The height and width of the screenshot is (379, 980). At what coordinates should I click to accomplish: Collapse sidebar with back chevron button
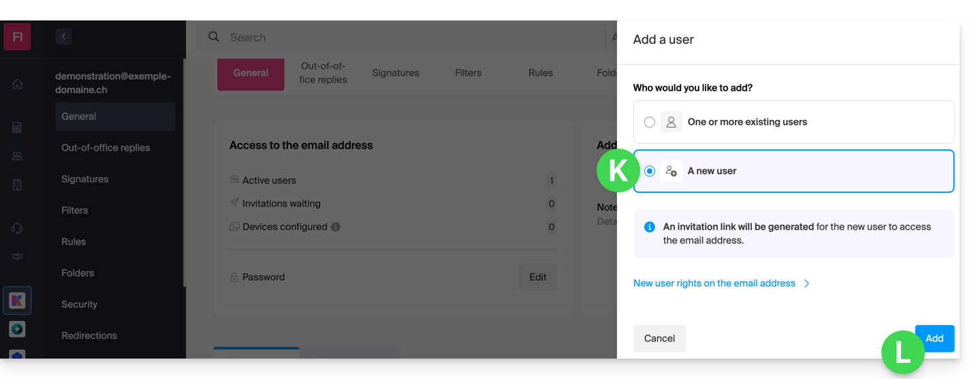tap(63, 37)
